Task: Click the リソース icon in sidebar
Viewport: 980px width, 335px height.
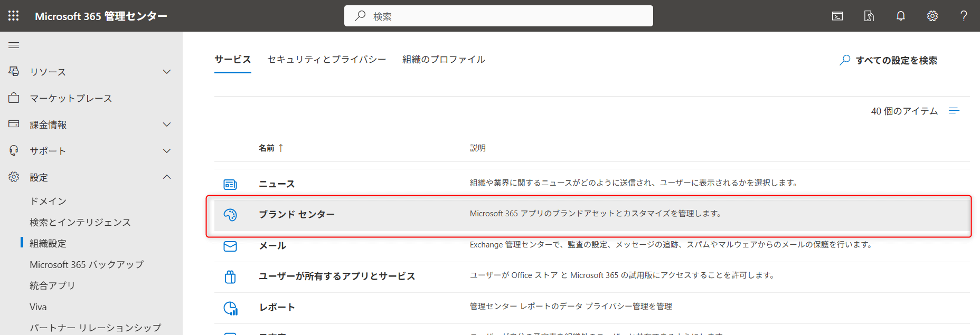Action: coord(14,71)
